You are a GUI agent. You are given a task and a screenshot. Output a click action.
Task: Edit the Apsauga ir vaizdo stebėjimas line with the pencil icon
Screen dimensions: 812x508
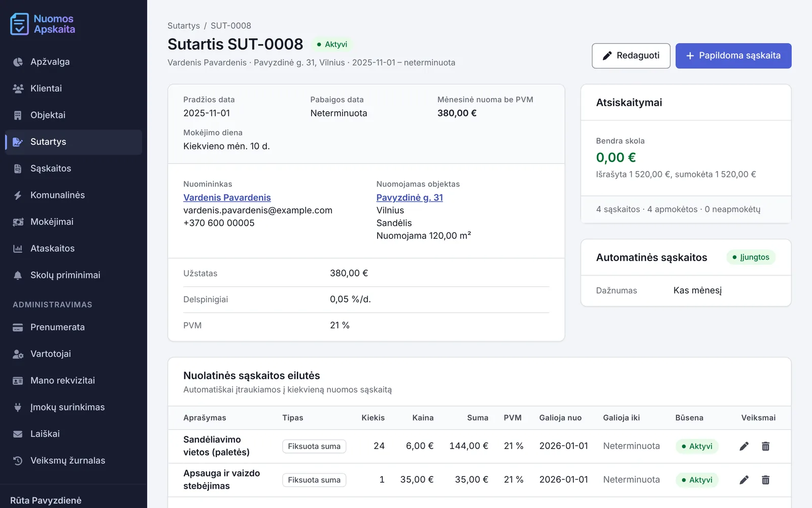click(744, 480)
